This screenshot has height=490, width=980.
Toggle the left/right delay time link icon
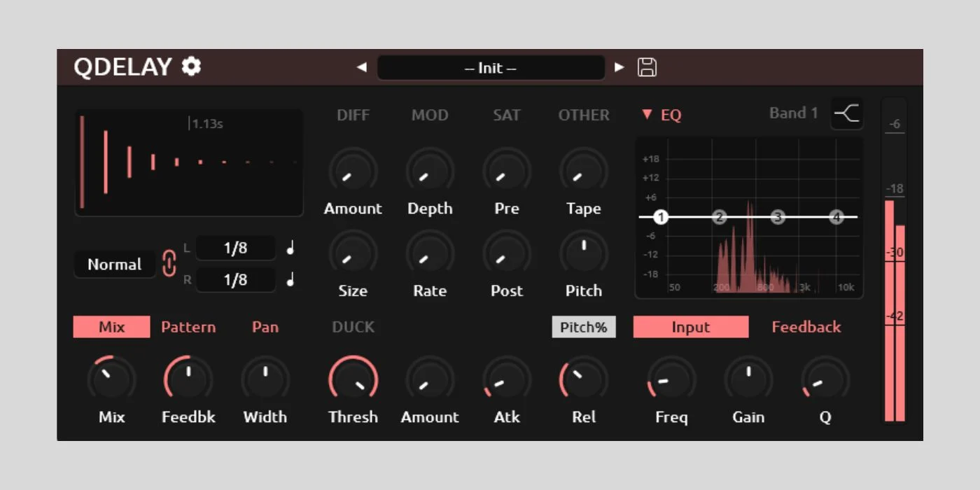point(169,264)
